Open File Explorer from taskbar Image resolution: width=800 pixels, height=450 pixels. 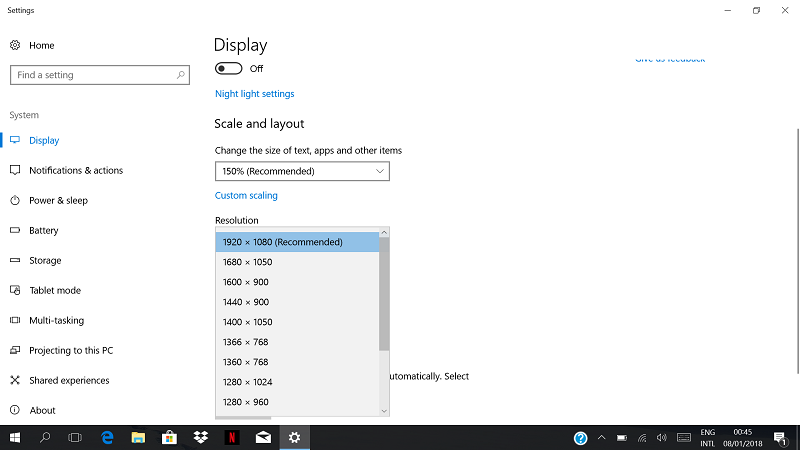[138, 438]
